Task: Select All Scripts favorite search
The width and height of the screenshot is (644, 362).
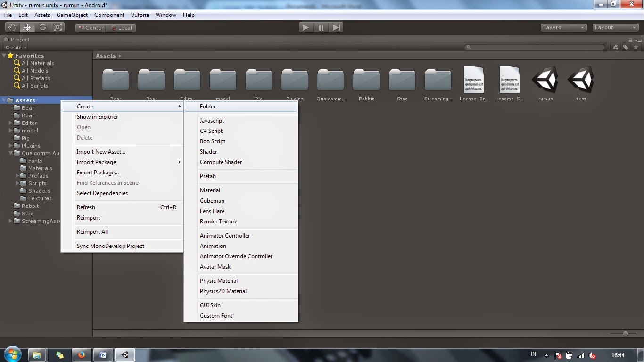Action: 31,86
